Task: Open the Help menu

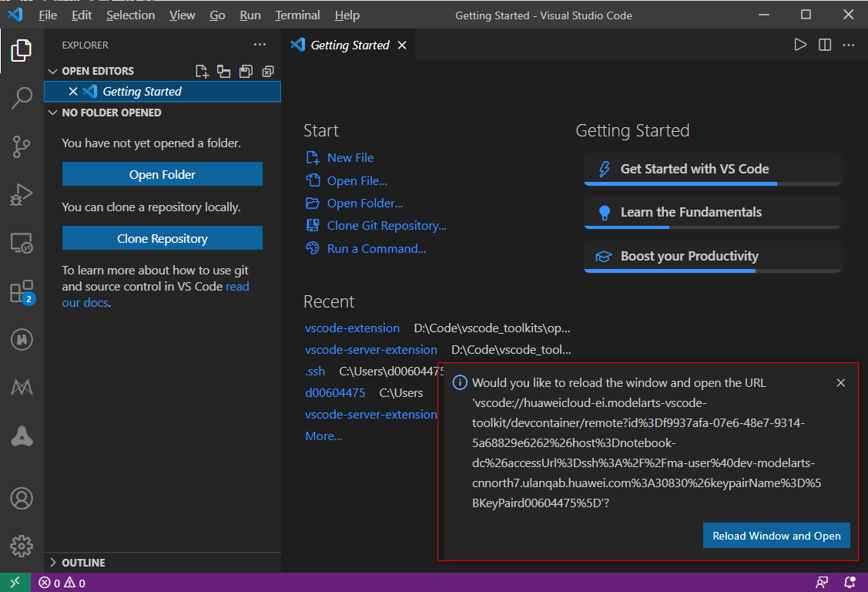Action: pos(347,15)
